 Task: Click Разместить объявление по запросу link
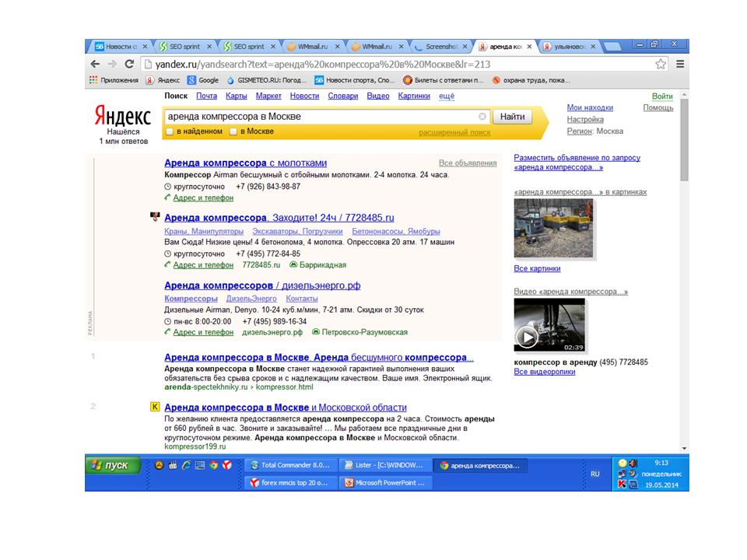[x=577, y=163]
